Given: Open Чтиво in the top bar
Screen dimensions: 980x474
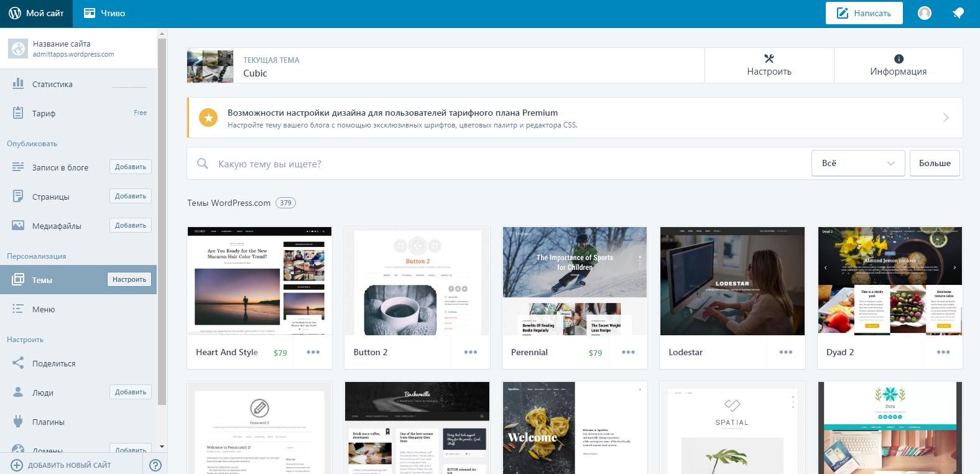Looking at the screenshot, I should (104, 13).
